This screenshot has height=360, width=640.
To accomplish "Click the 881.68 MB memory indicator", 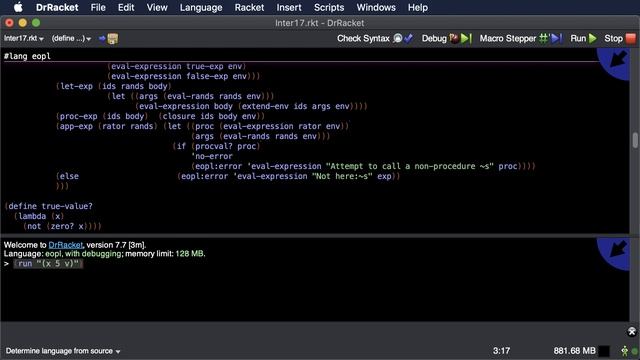I will pyautogui.click(x=574, y=351).
